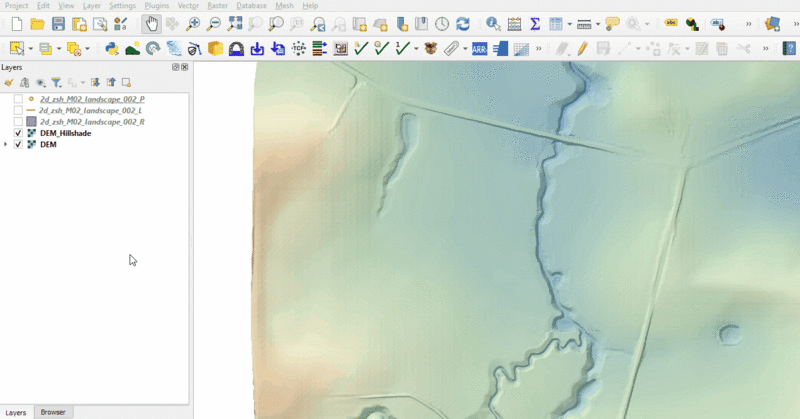
Task: Open the Plugins menu
Action: [156, 6]
